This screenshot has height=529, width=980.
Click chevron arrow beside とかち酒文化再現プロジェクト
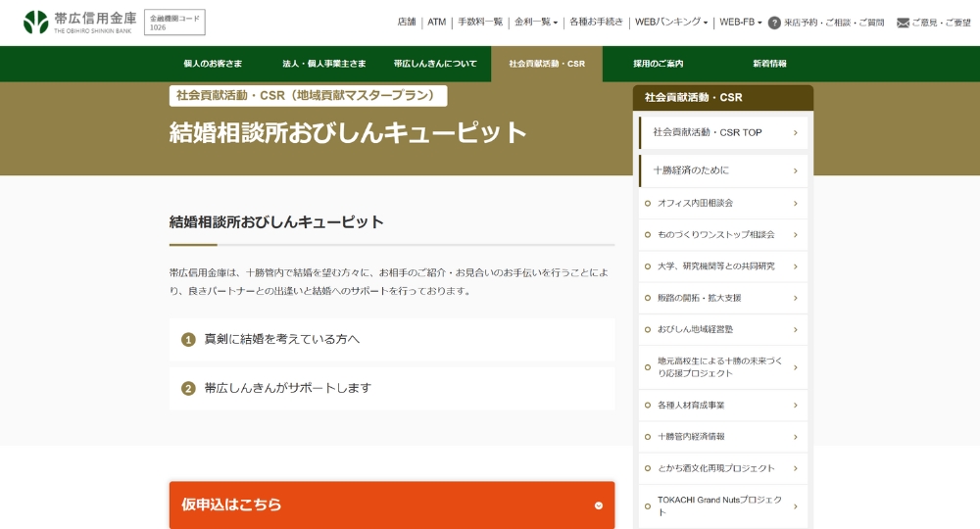pos(795,468)
